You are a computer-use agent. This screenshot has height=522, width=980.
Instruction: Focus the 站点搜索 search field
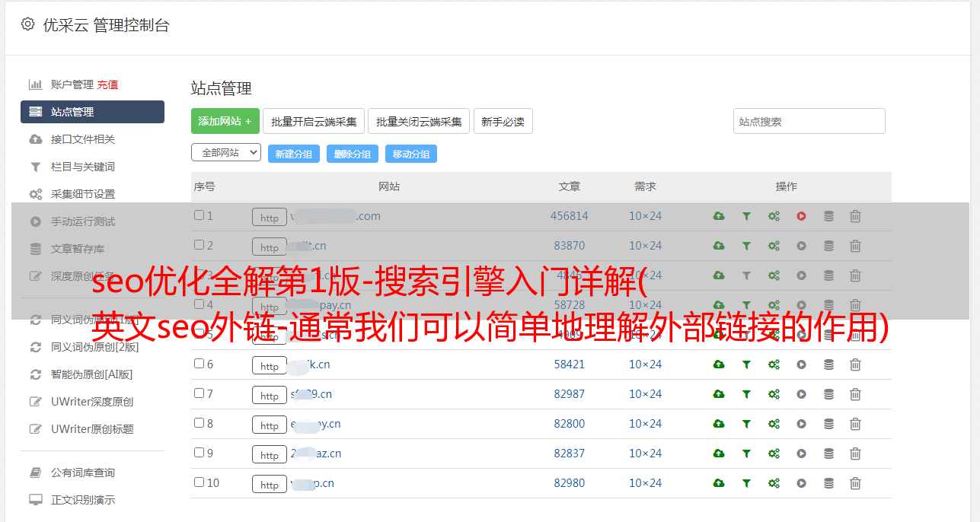tap(809, 121)
